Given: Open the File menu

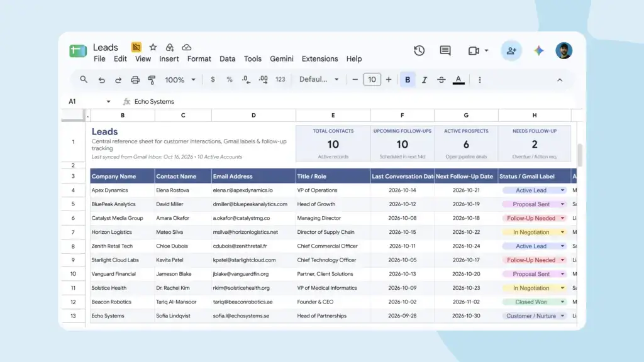Looking at the screenshot, I should point(99,58).
